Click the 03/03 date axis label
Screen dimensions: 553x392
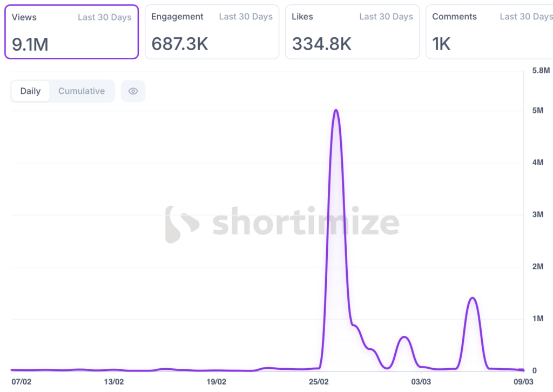tap(421, 382)
